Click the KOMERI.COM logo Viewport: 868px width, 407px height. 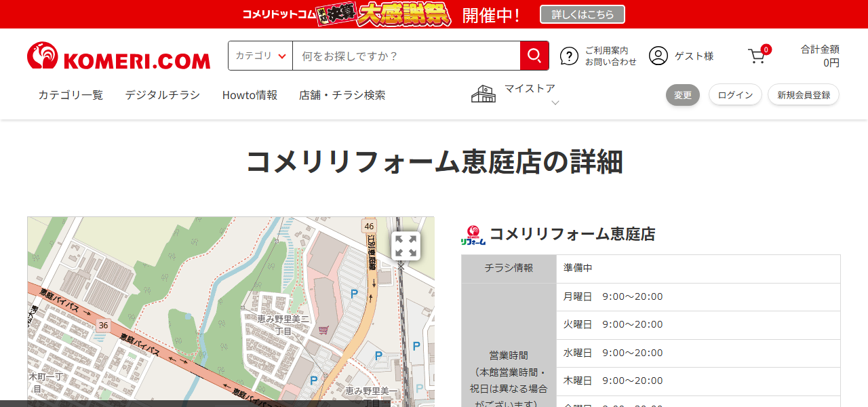click(119, 56)
